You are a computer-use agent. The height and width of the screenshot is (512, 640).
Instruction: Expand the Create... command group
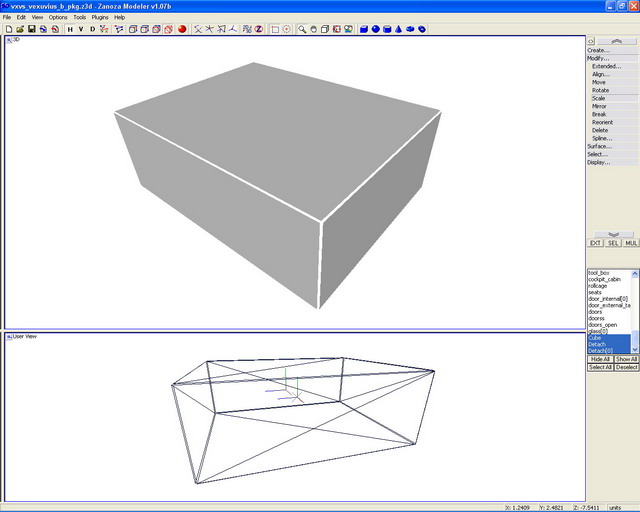coord(598,50)
